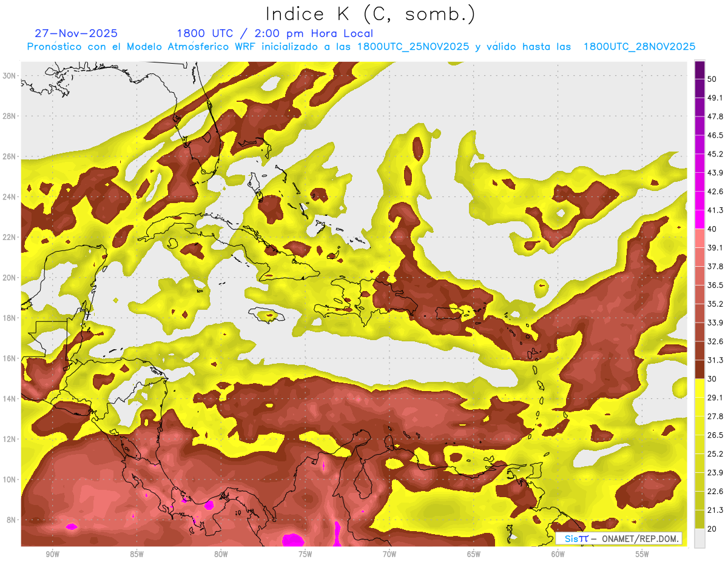Click the 28N latitude axis label

click(x=9, y=116)
